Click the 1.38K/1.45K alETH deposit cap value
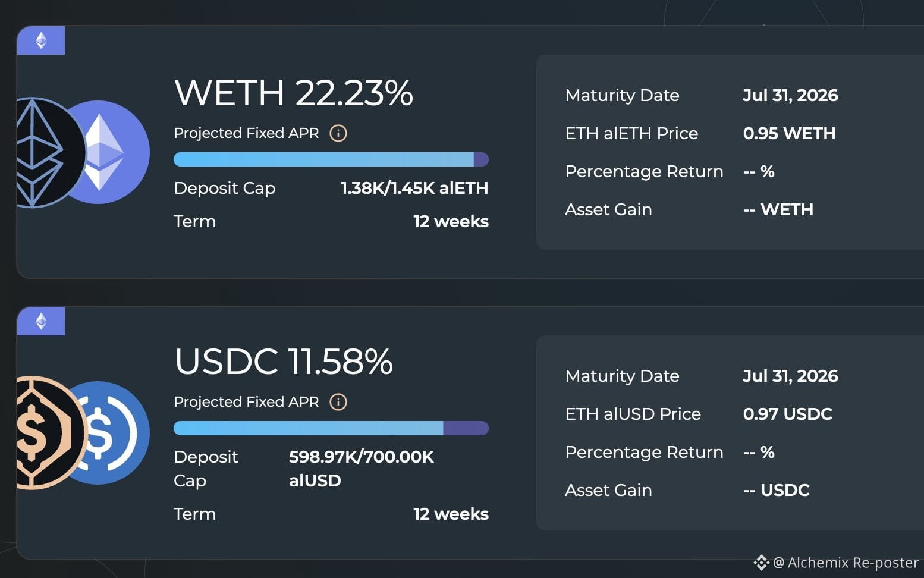Viewport: 924px width, 578px height. [x=414, y=188]
